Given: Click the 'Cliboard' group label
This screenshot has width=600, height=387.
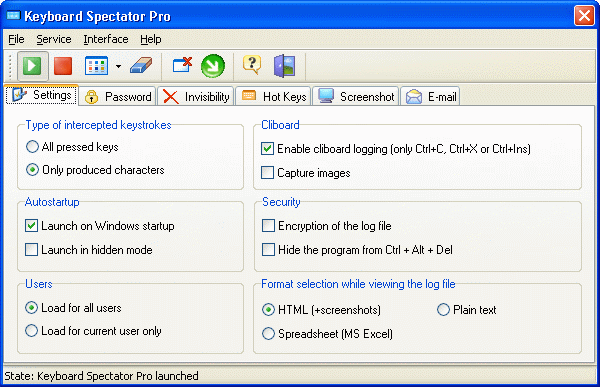Looking at the screenshot, I should [x=280, y=125].
